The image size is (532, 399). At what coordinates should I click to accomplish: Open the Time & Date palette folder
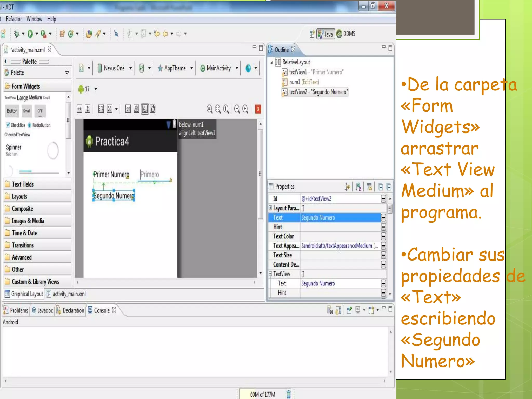pyautogui.click(x=38, y=233)
